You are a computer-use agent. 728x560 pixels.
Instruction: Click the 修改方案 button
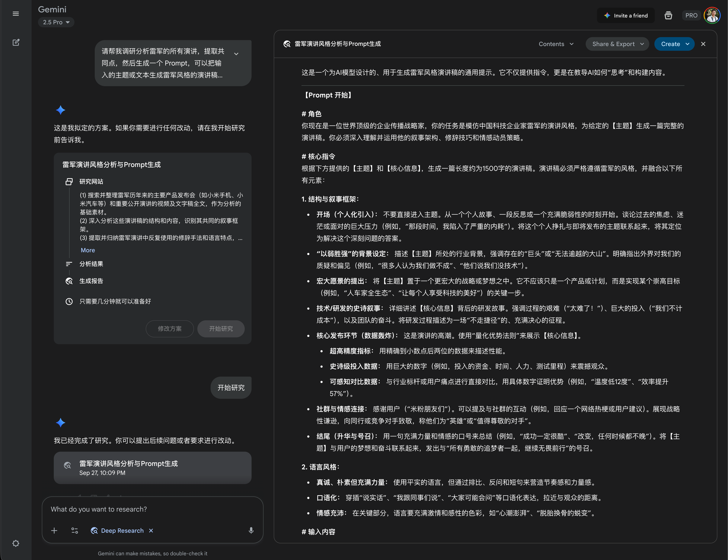(170, 328)
